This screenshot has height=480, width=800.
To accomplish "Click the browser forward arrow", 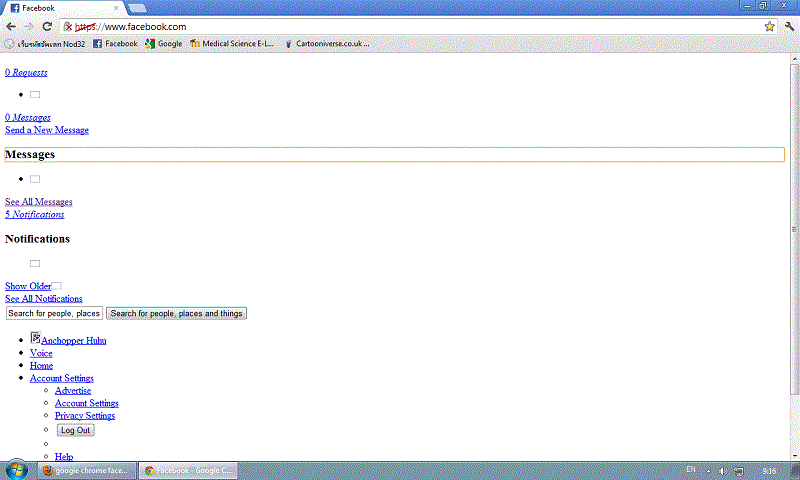I will coord(29,27).
